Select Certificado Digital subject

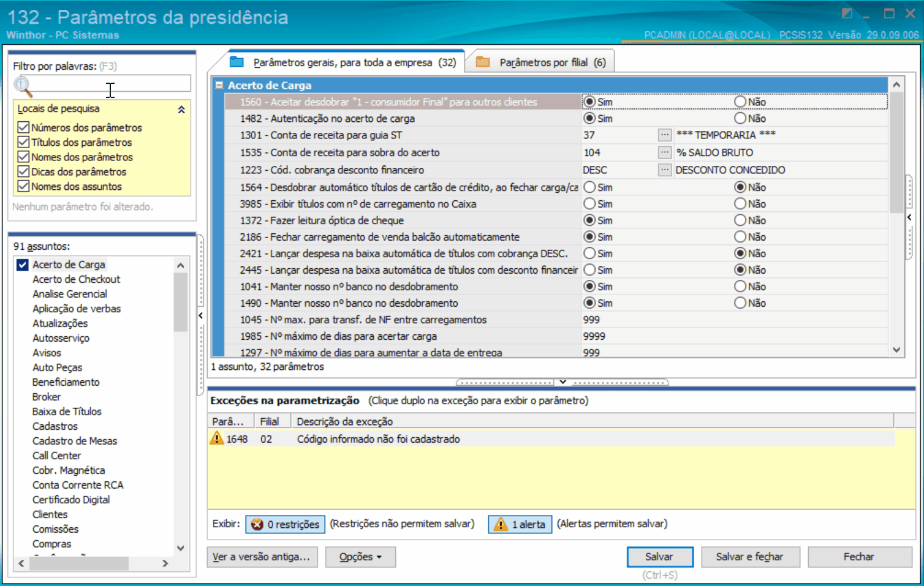(71, 500)
